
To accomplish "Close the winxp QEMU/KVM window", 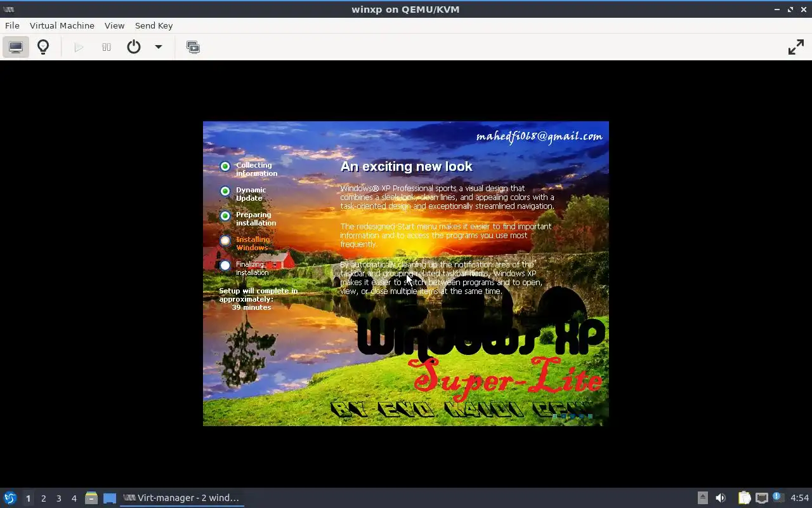I will click(803, 10).
